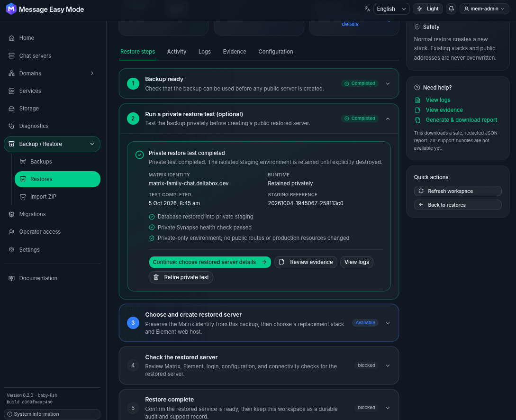Click the Refresh workspace circular arrows icon

[421, 191]
